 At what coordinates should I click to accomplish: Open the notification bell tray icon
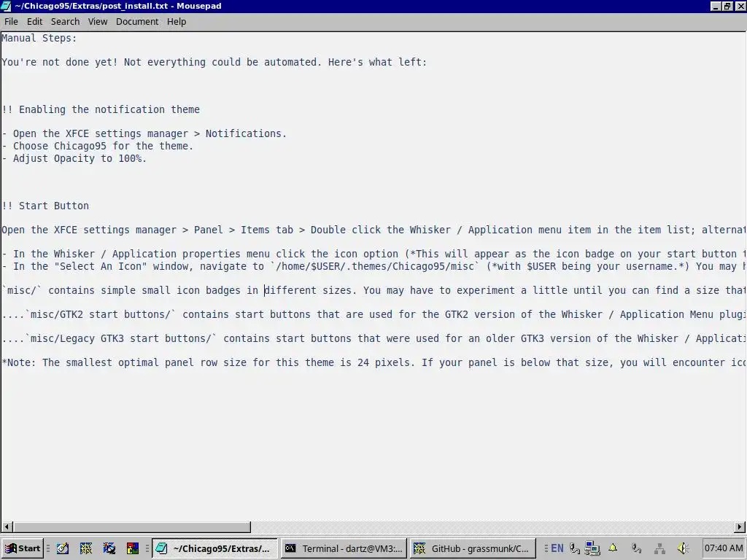[613, 548]
